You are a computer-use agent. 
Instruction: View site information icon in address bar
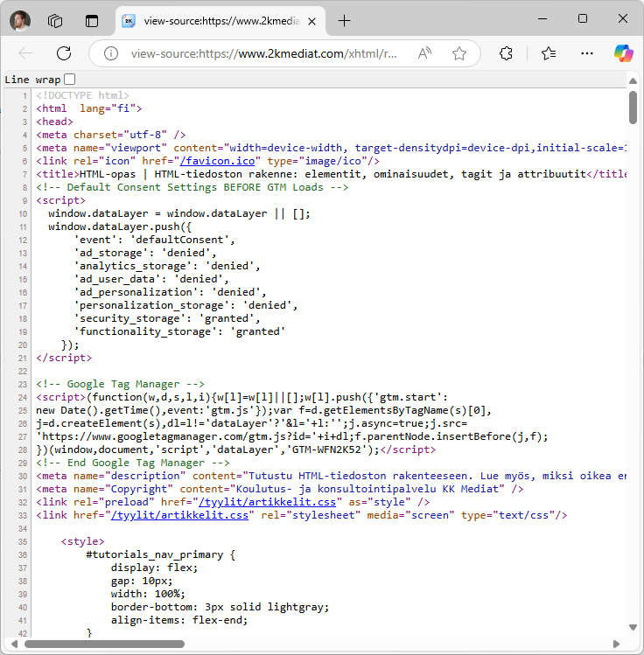(x=111, y=53)
